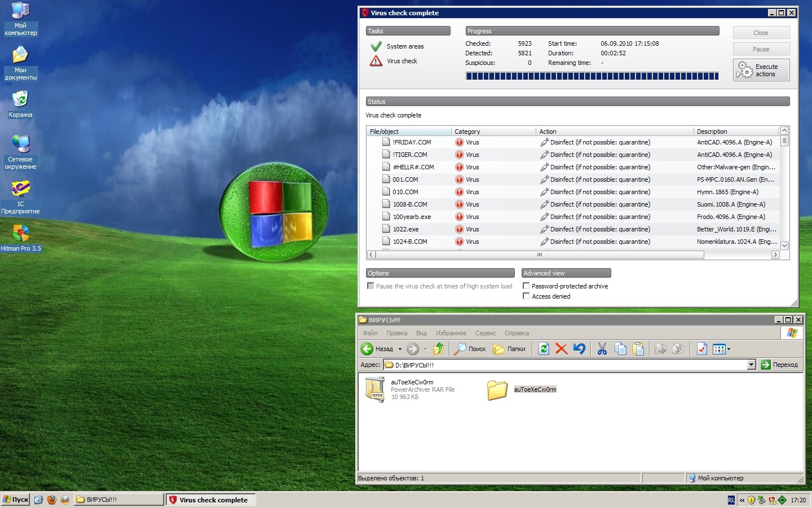Click the Paste clipboard icon

click(x=638, y=349)
